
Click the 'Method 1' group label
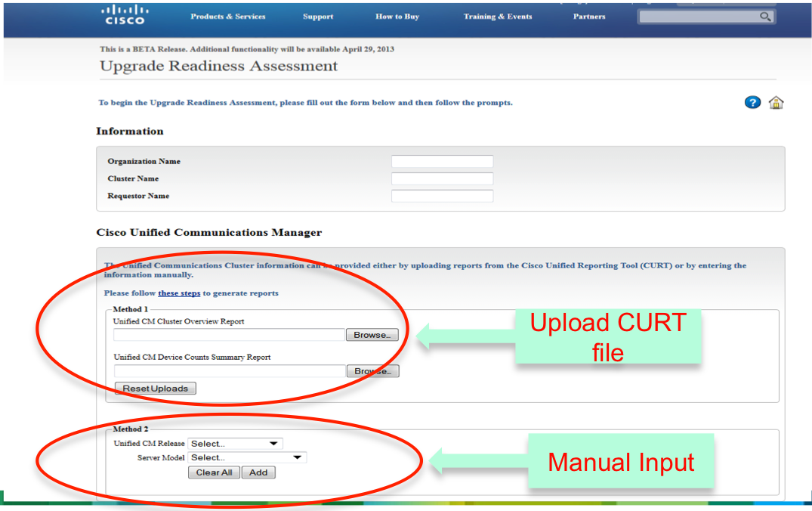click(x=131, y=309)
